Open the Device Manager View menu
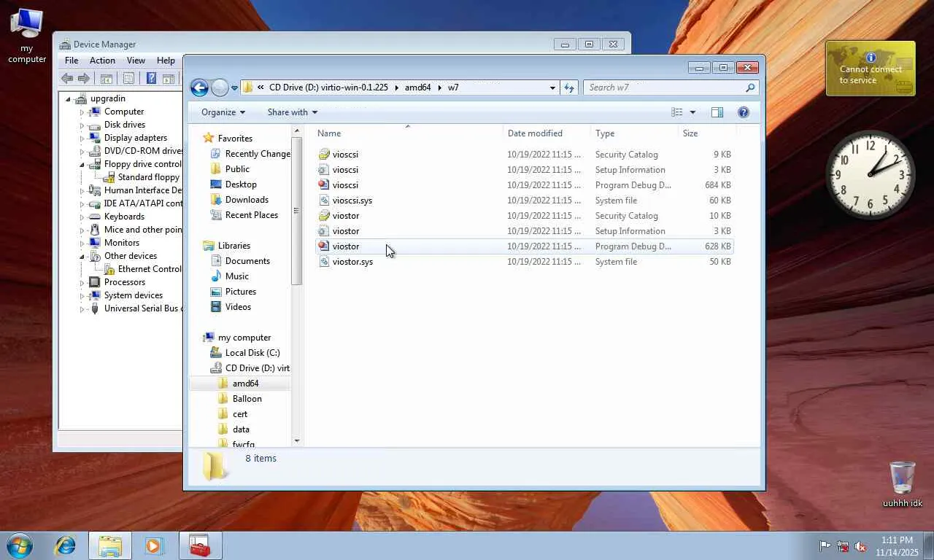Image resolution: width=934 pixels, height=560 pixels. (136, 61)
